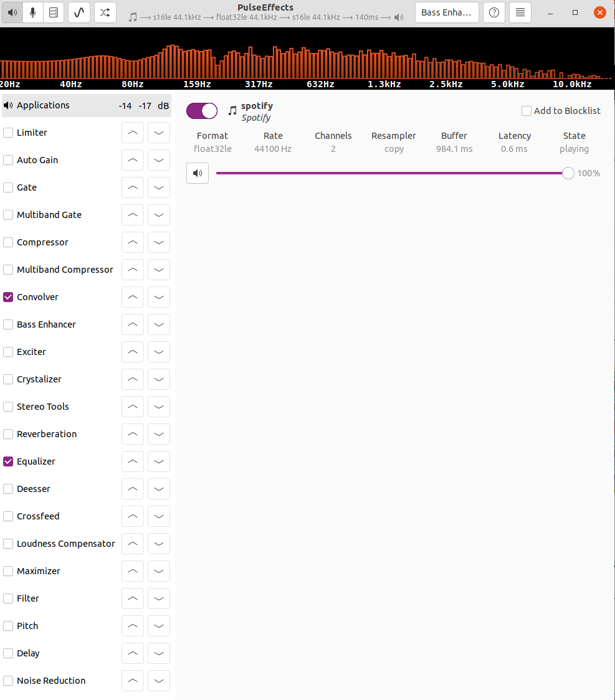Move the Limiter effect down

(159, 133)
